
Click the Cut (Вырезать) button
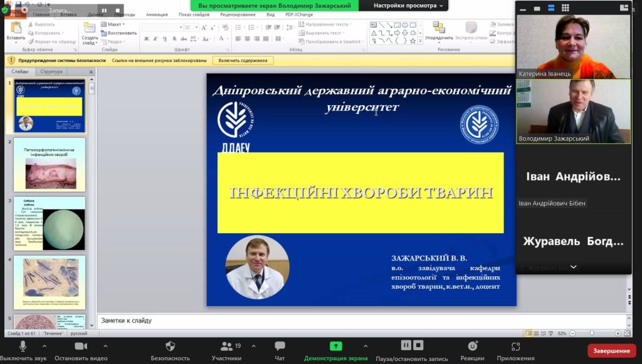point(41,24)
